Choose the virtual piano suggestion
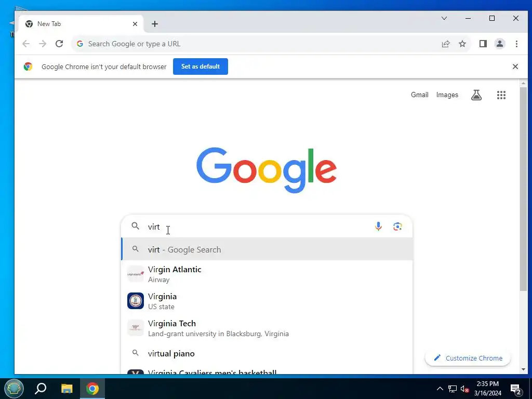 pyautogui.click(x=267, y=353)
